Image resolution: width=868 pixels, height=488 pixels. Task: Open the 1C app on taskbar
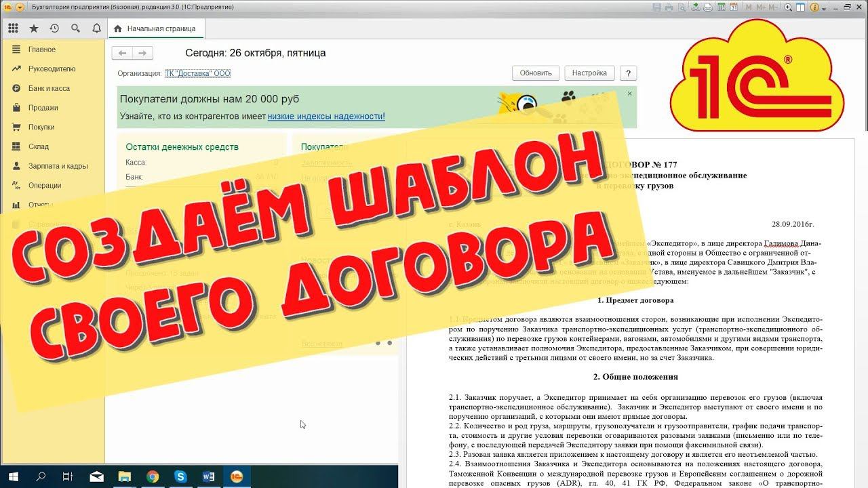pyautogui.click(x=237, y=476)
